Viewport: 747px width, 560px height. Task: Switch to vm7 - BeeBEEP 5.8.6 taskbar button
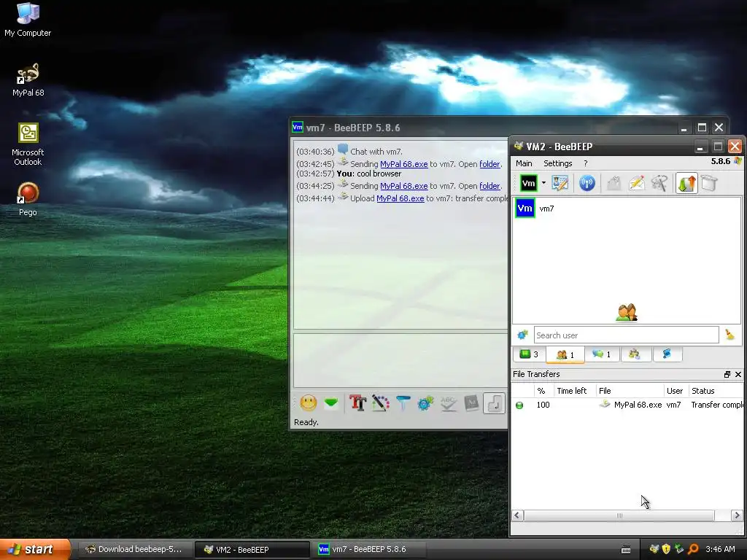[x=368, y=549]
